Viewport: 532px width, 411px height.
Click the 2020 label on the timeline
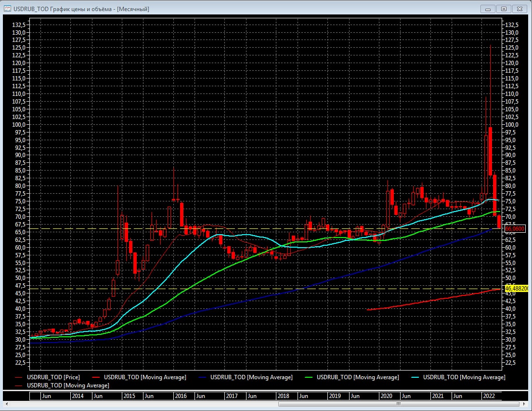click(386, 396)
